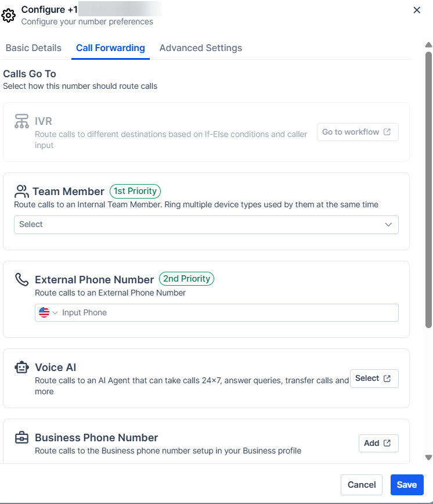Click the External Phone Number handset icon
This screenshot has height=504, width=433.
(x=21, y=279)
